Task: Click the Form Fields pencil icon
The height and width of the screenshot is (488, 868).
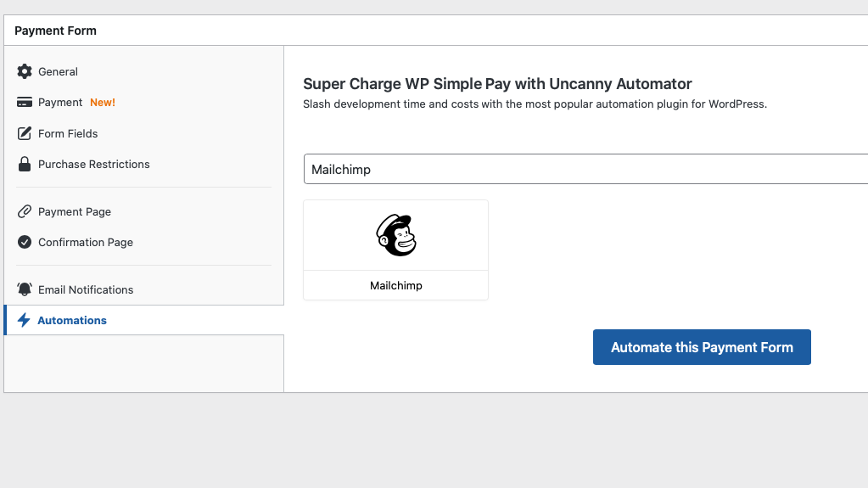Action: tap(24, 133)
